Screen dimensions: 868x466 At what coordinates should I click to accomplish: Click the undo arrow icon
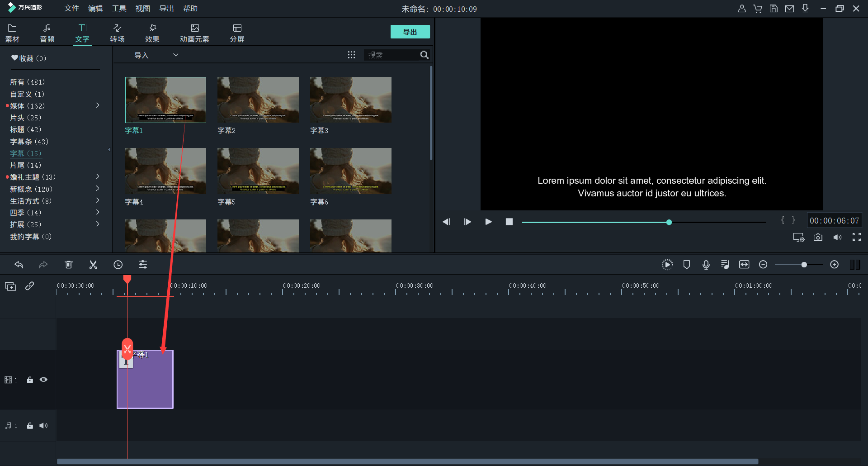pos(19,265)
